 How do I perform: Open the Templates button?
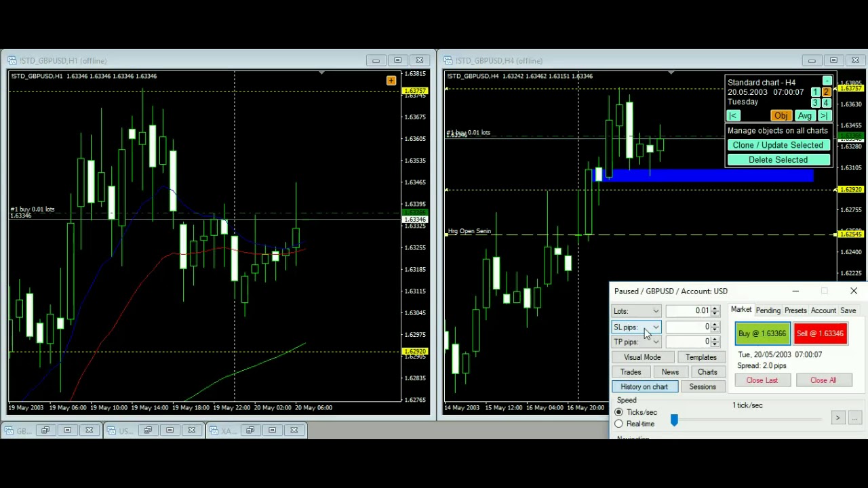pyautogui.click(x=701, y=357)
